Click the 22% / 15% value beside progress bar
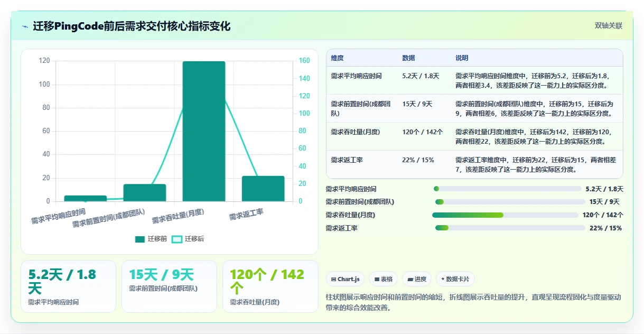Image resolution: width=644 pixels, height=334 pixels. click(606, 228)
